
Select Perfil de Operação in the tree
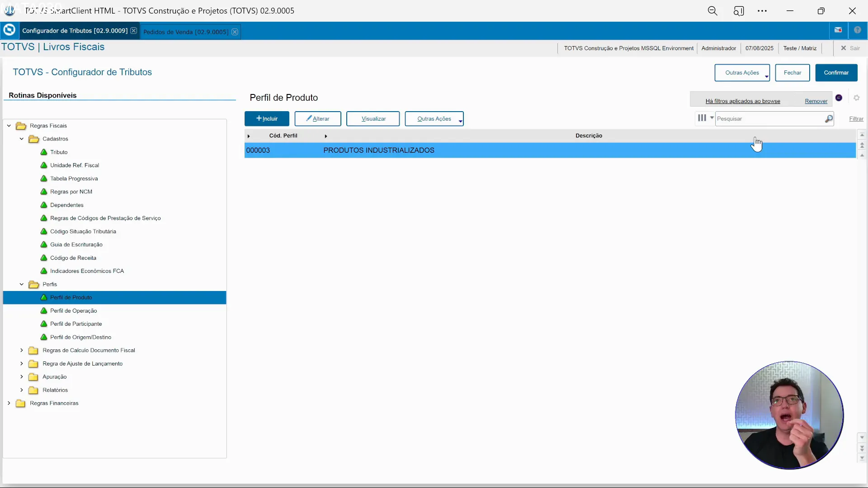click(73, 311)
